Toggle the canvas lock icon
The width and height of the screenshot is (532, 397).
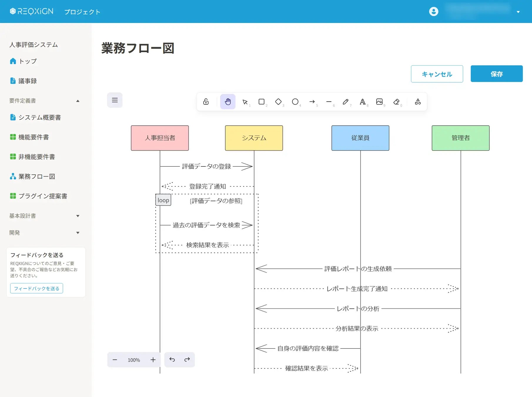pyautogui.click(x=206, y=102)
